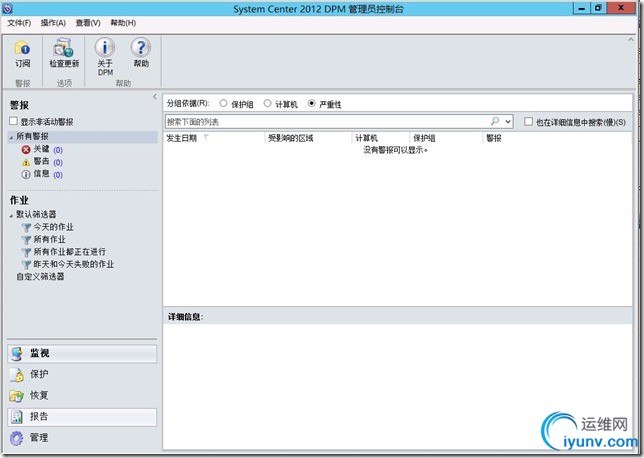Open the 操作(A) menu
This screenshot has height=458, width=644.
(x=53, y=23)
